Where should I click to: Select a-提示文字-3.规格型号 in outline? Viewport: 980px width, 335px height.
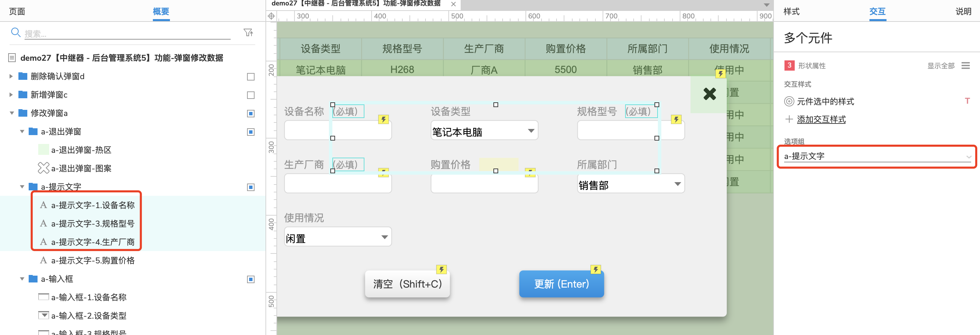click(x=93, y=223)
